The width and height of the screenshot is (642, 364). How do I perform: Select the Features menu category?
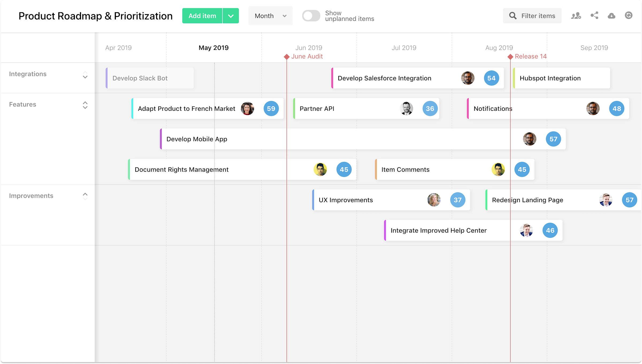pyautogui.click(x=22, y=105)
